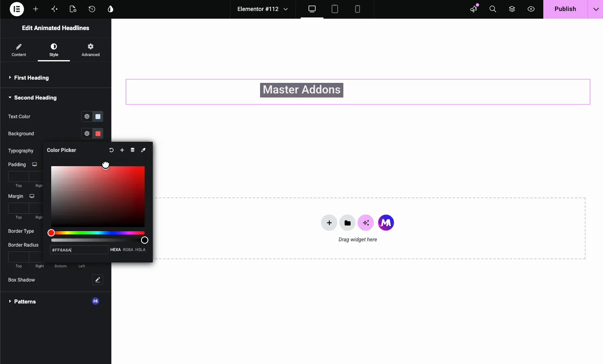The height and width of the screenshot is (364, 603).
Task: Click the Master Addons template library icon
Action: click(x=386, y=223)
